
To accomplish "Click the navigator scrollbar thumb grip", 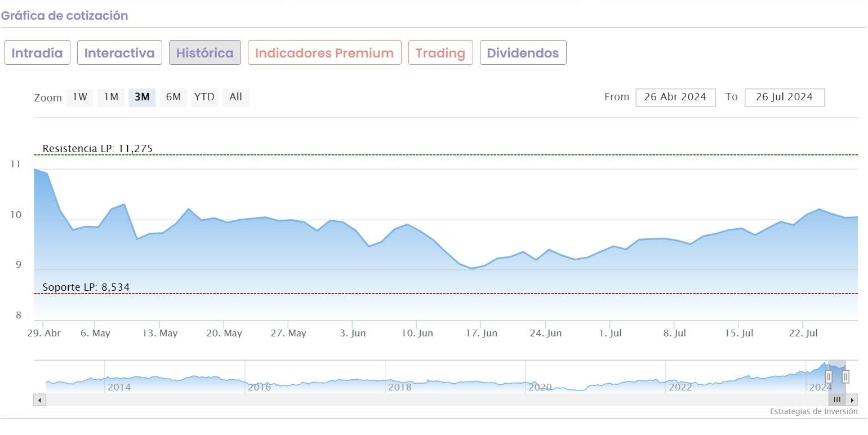I will pos(837,400).
